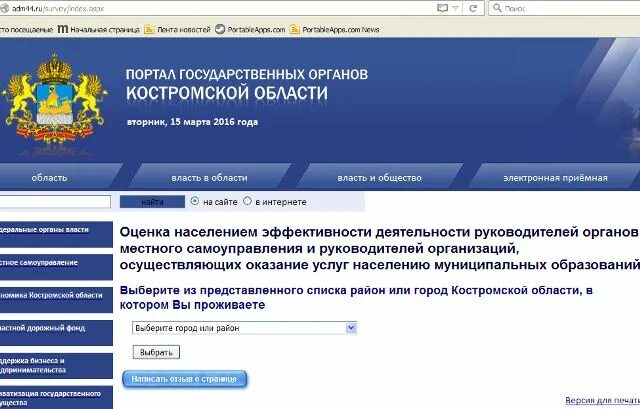The width and height of the screenshot is (640, 409).
Task: Click 'Написать отзыв о странице' button
Action: 184,379
